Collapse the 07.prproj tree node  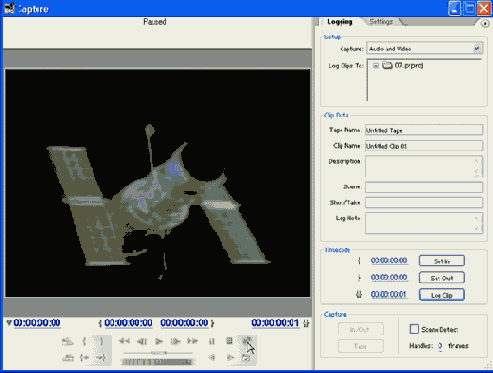click(376, 66)
